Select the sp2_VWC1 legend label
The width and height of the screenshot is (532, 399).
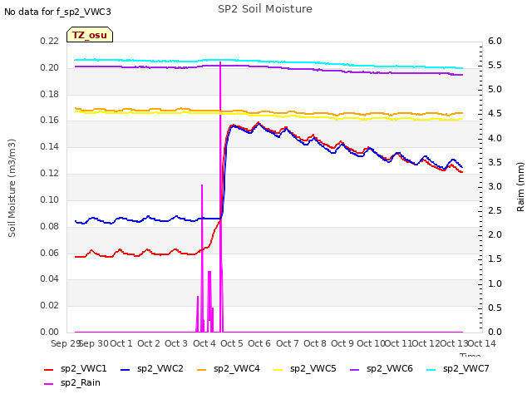(83, 369)
